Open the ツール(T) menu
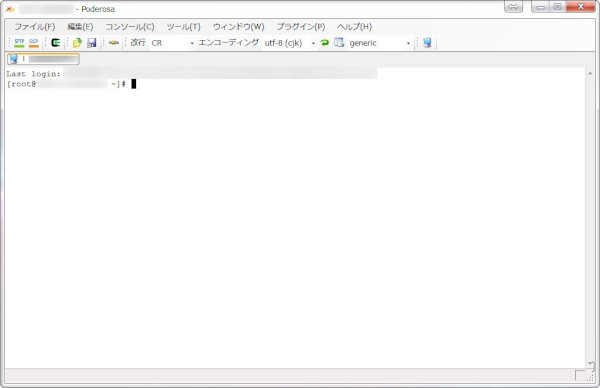Viewport: 600px width, 388px height. (184, 26)
